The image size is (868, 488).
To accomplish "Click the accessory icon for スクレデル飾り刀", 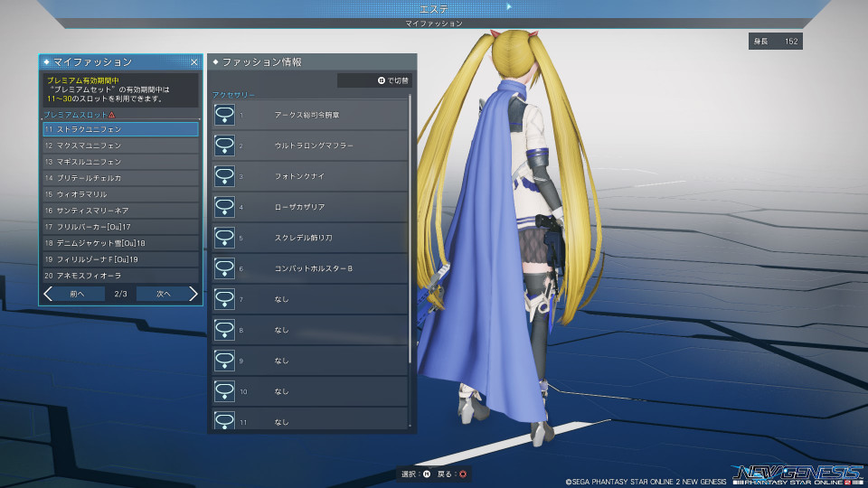I will pyautogui.click(x=224, y=238).
